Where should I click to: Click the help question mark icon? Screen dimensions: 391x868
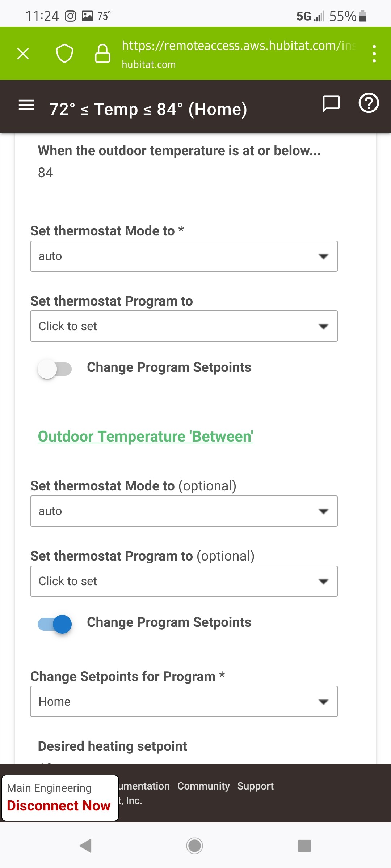(x=369, y=103)
